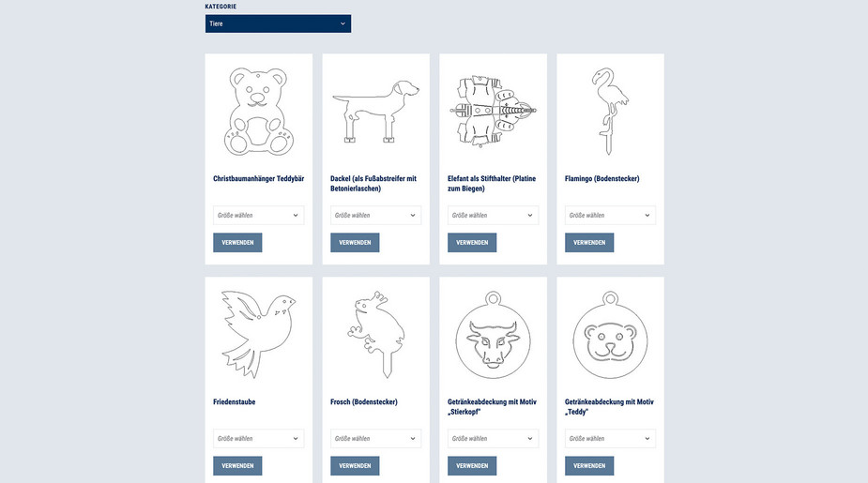
Task: Click Verwenden button for Teddybär pendant
Action: pos(237,242)
